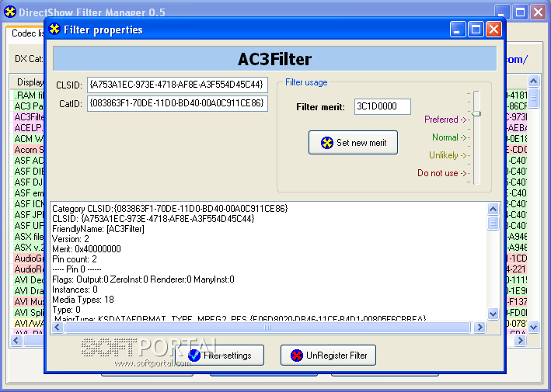Screen dimensions: 551x392
Task: Click details box scroll up arrow
Action: [493, 209]
